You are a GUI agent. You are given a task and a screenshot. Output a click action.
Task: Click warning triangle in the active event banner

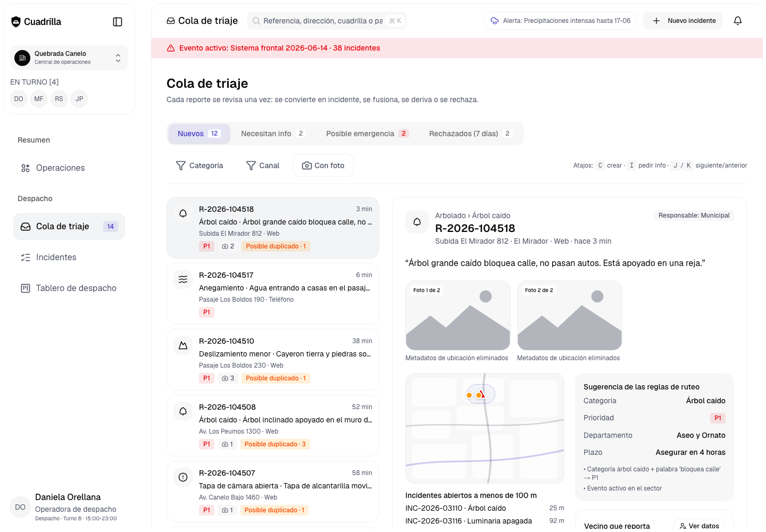[171, 48]
